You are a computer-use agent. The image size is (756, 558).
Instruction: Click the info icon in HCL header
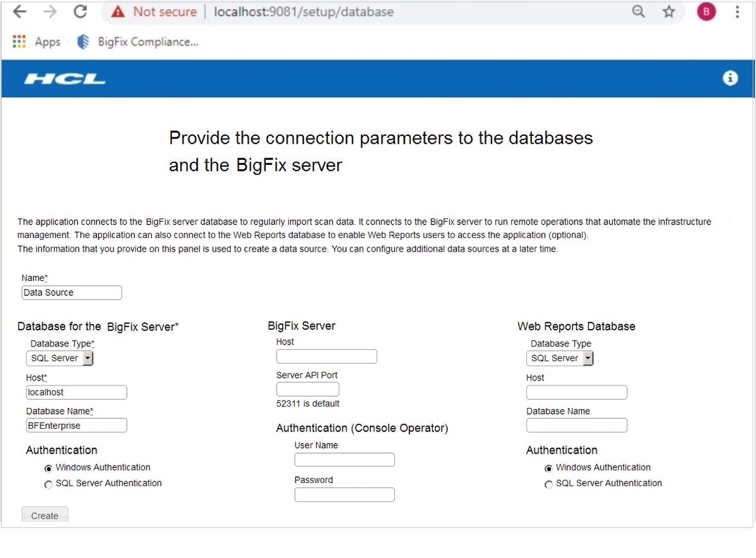click(730, 78)
